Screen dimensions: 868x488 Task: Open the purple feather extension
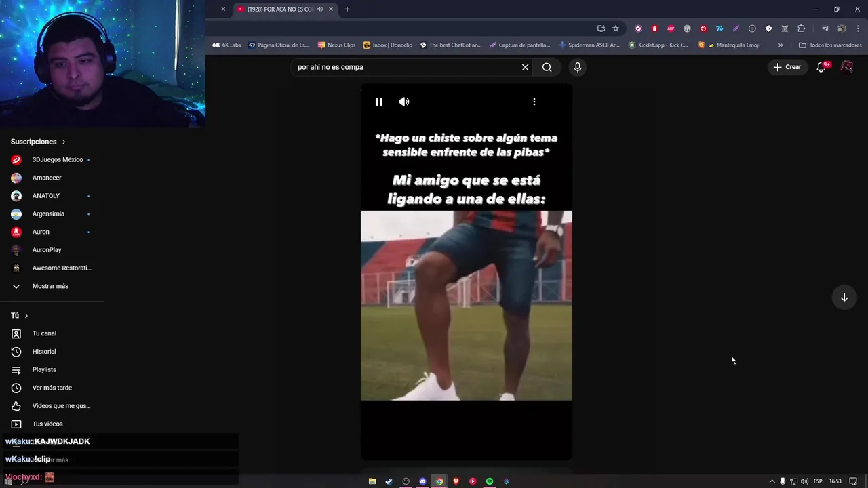(x=736, y=28)
